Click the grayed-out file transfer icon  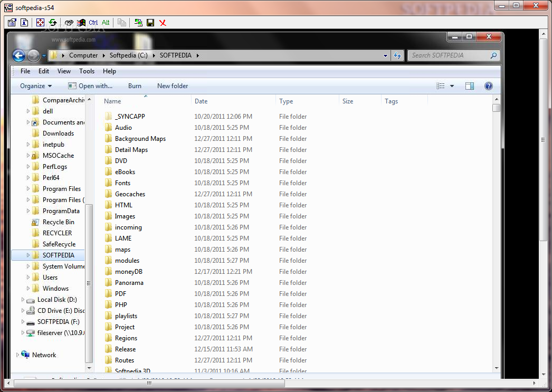122,23
